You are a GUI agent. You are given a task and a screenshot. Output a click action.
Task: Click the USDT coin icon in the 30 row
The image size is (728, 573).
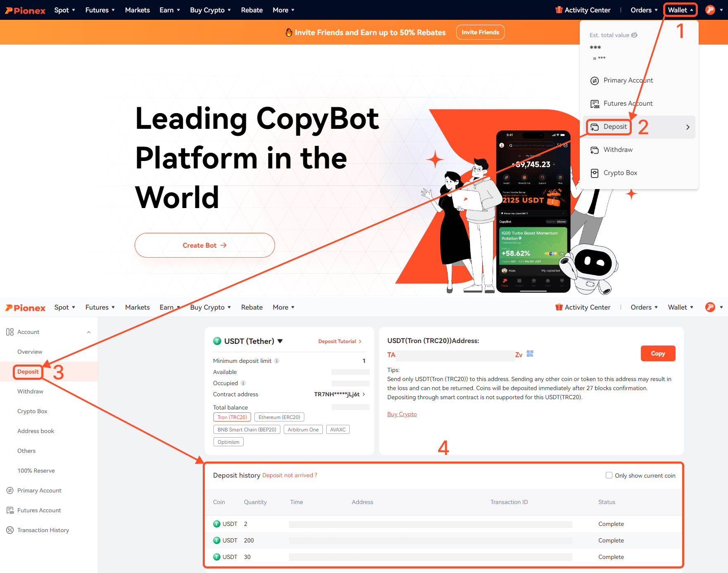[x=217, y=557]
